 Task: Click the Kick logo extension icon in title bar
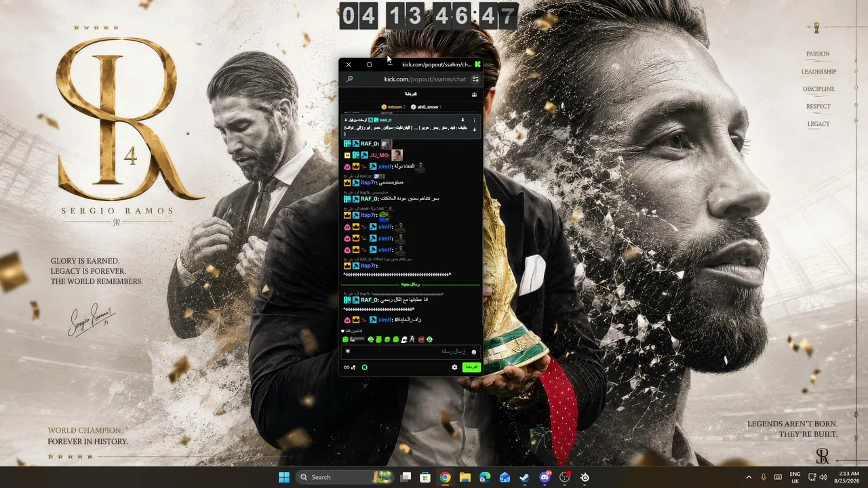pyautogui.click(x=478, y=64)
